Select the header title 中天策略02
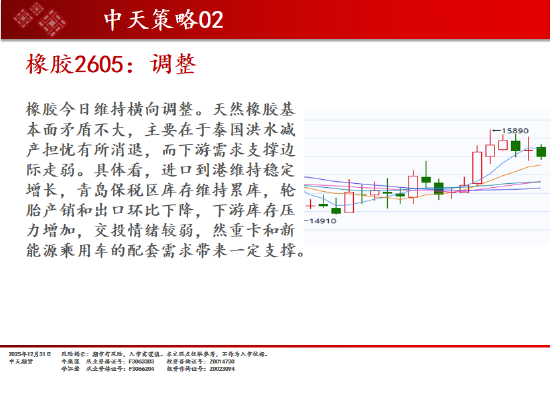The image size is (550, 393). tap(164, 19)
